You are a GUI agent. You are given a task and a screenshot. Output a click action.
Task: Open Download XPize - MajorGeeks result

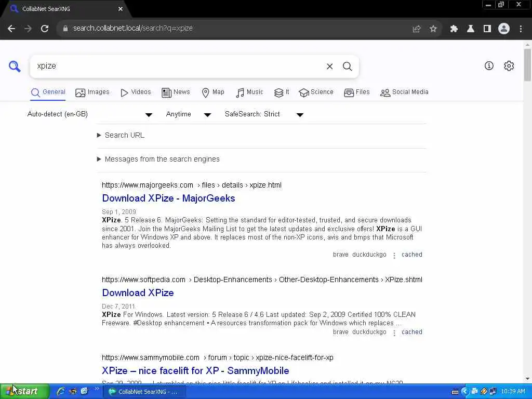(x=168, y=198)
